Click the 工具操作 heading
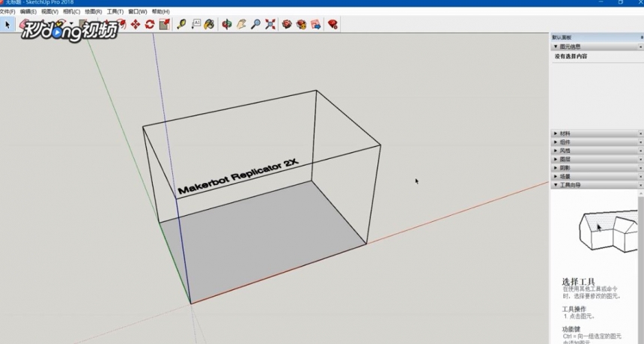The image size is (644, 344). (x=574, y=309)
